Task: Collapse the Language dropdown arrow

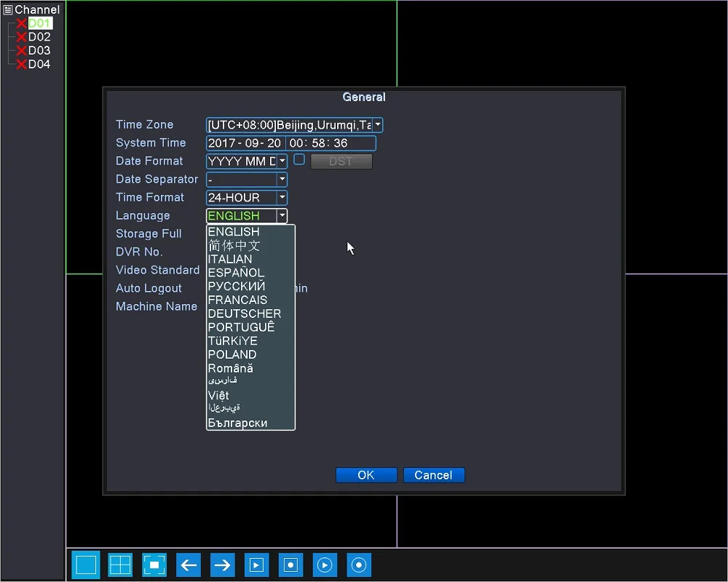Action: [x=282, y=216]
